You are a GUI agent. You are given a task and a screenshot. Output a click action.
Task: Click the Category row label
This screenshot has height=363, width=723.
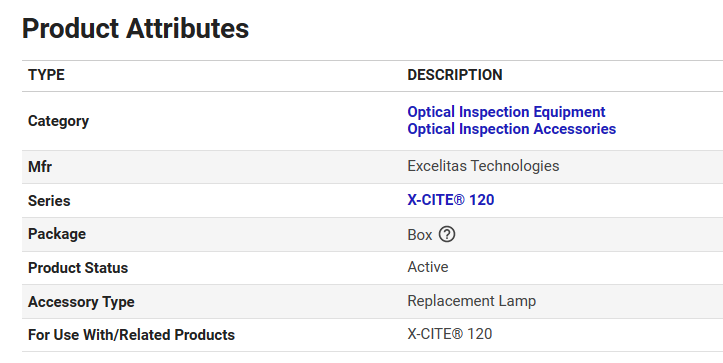(58, 121)
